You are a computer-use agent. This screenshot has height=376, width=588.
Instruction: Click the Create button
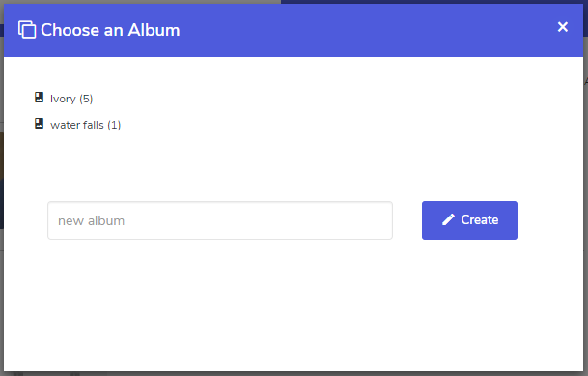click(469, 220)
